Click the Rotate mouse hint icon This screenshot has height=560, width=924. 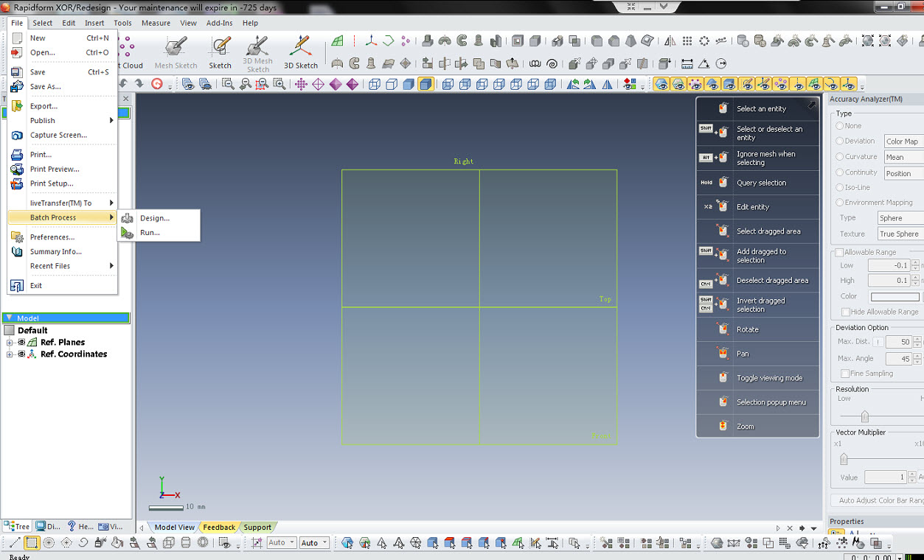click(x=723, y=329)
